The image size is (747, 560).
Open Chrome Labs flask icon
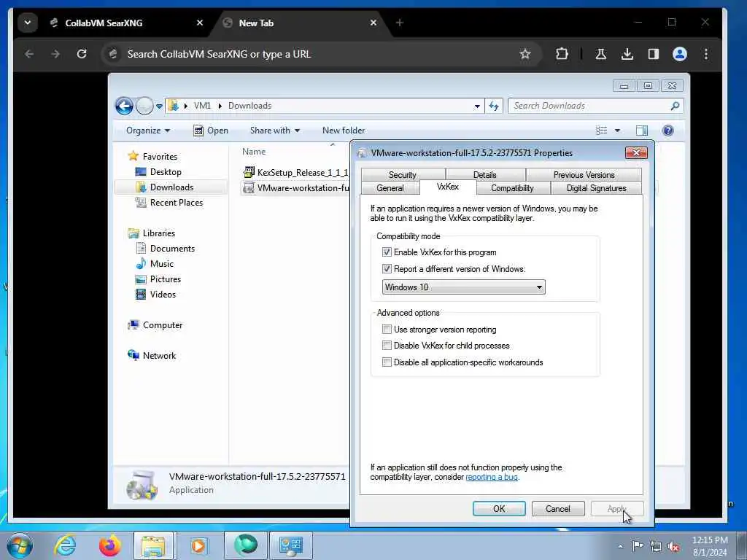coord(601,54)
